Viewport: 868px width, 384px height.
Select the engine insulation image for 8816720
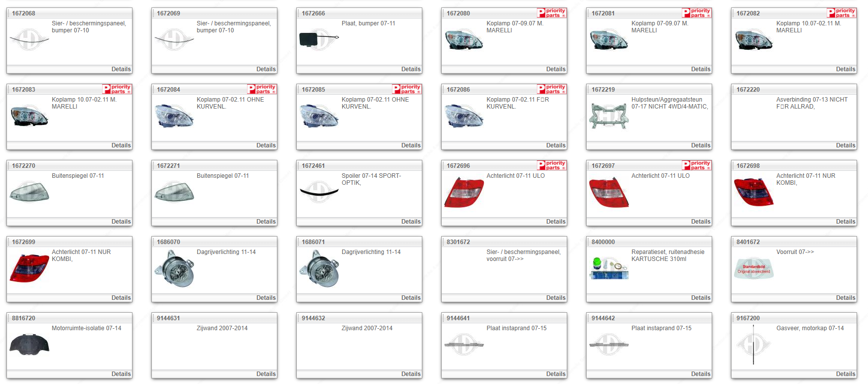click(29, 345)
